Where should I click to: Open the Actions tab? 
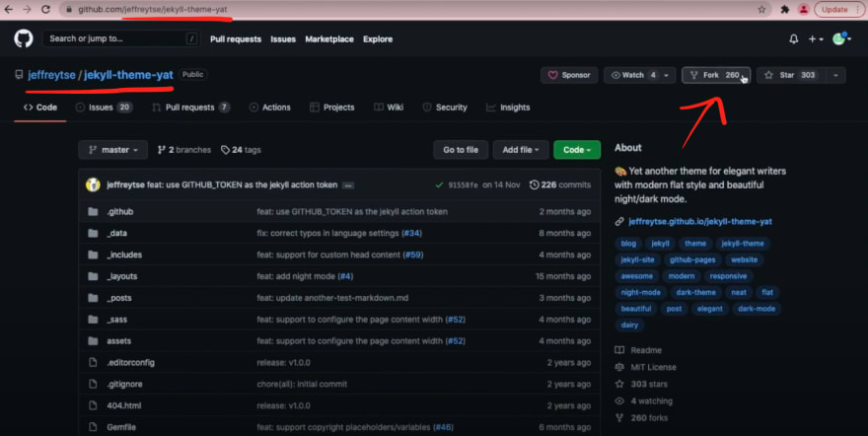click(x=269, y=108)
